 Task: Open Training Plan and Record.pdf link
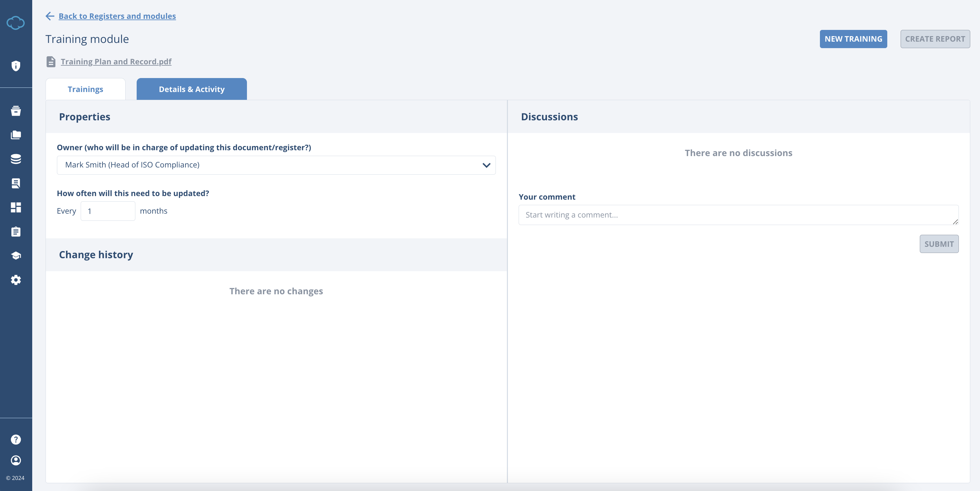[x=116, y=61]
